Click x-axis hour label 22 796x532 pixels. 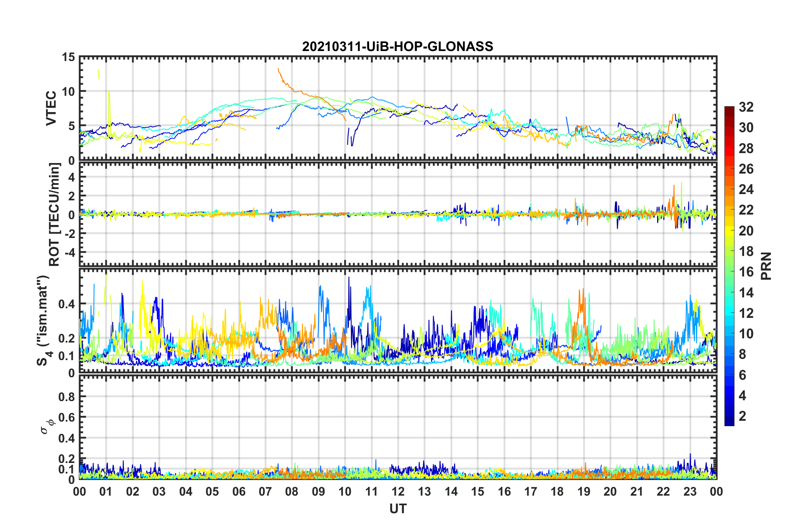[x=663, y=491]
